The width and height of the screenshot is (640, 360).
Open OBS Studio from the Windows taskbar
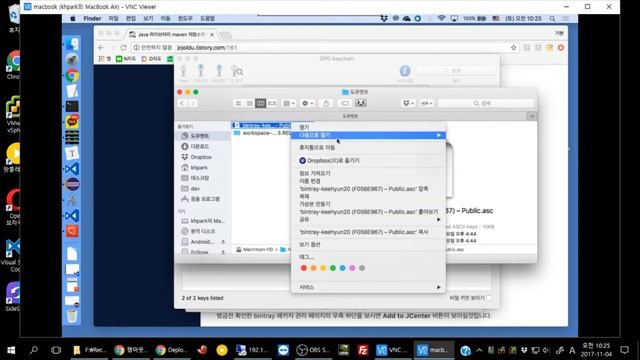(313, 350)
